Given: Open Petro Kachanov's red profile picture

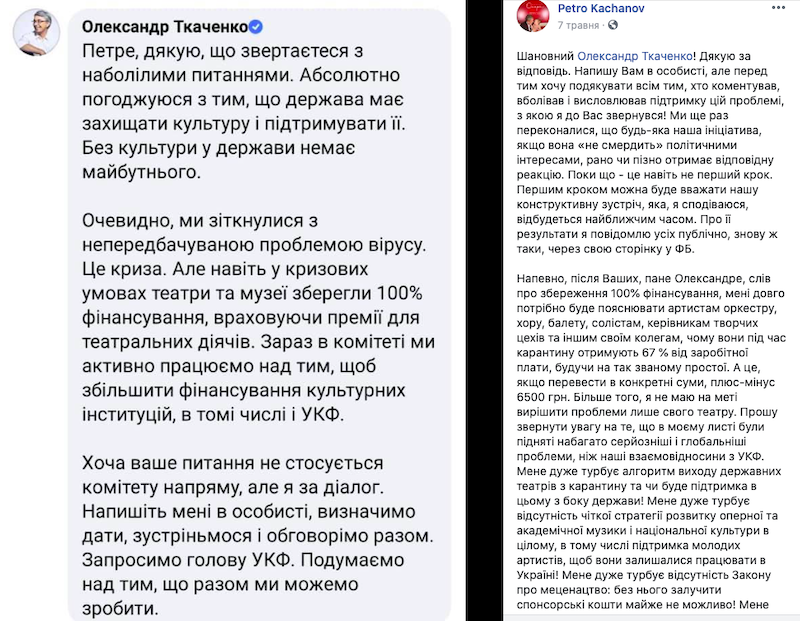Looking at the screenshot, I should [533, 16].
